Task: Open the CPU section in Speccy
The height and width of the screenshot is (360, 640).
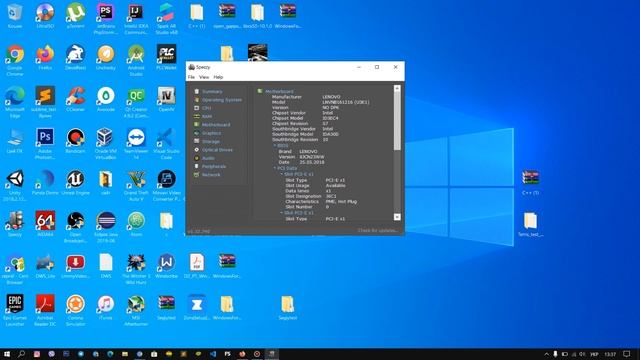Action: click(207, 108)
